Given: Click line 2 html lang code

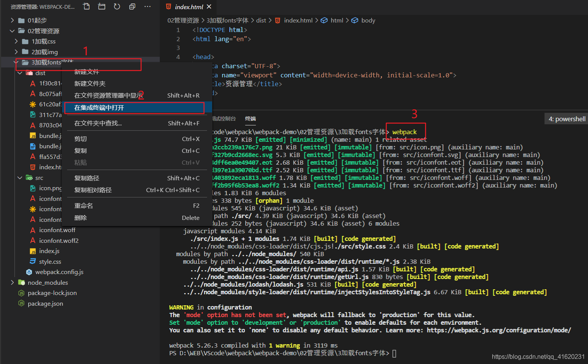Looking at the screenshot, I should 222,39.
